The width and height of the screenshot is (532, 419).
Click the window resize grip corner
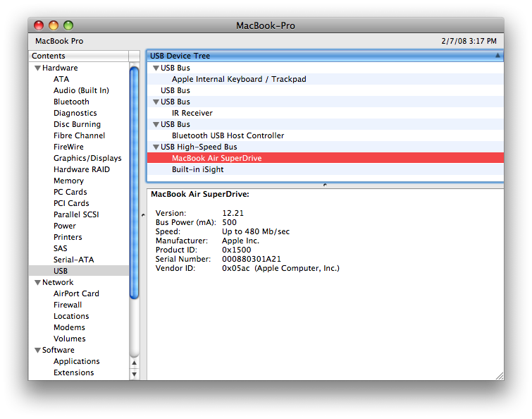tap(500, 376)
